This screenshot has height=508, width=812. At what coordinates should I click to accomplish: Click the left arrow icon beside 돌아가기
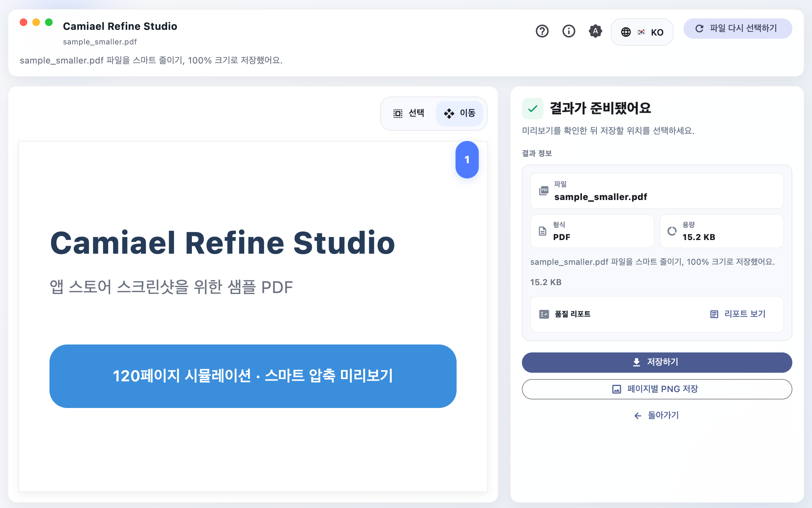point(638,416)
